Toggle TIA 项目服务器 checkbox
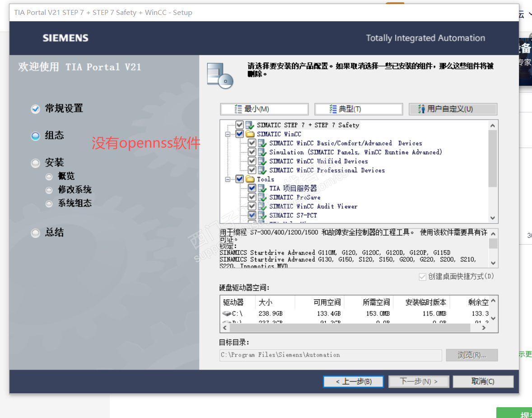Screen dimensions: 532x418 pos(252,188)
